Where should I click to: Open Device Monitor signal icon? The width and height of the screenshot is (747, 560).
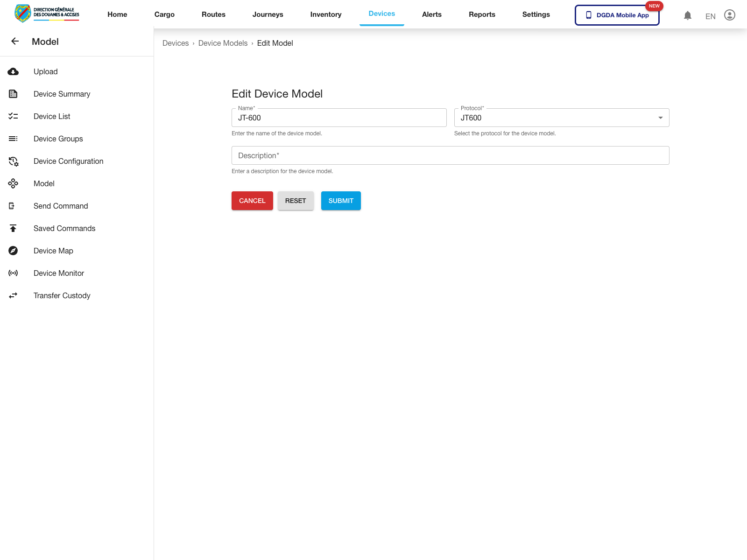tap(13, 273)
